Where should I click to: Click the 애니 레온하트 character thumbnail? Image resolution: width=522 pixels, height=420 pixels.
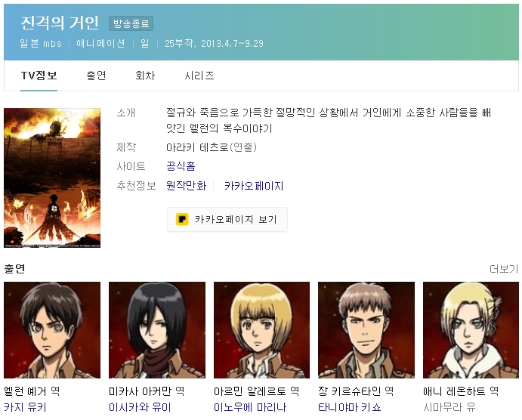(x=471, y=330)
